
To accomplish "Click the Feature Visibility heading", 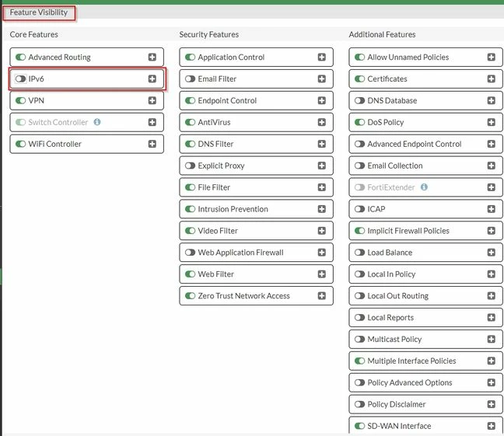I will pos(39,12).
